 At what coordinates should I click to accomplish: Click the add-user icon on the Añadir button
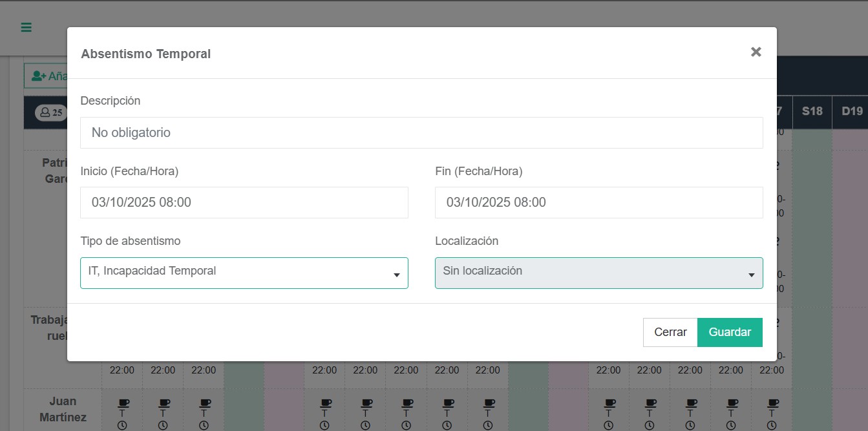pyautogui.click(x=38, y=76)
